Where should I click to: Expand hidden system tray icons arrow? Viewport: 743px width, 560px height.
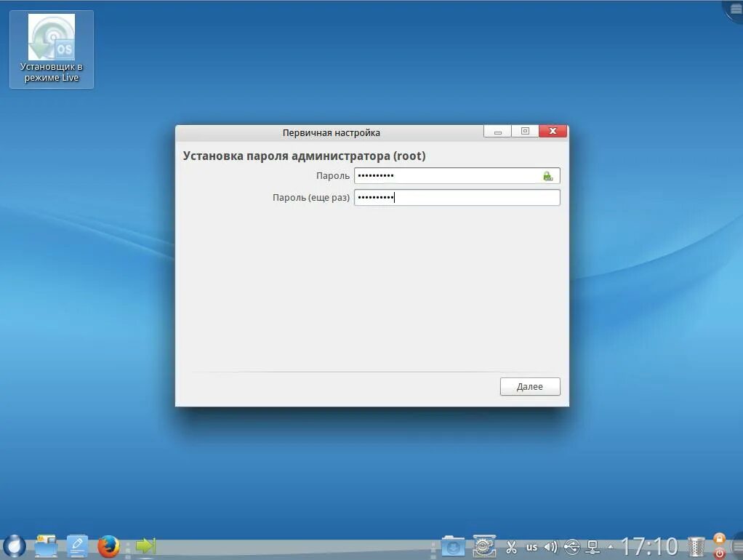[611, 547]
